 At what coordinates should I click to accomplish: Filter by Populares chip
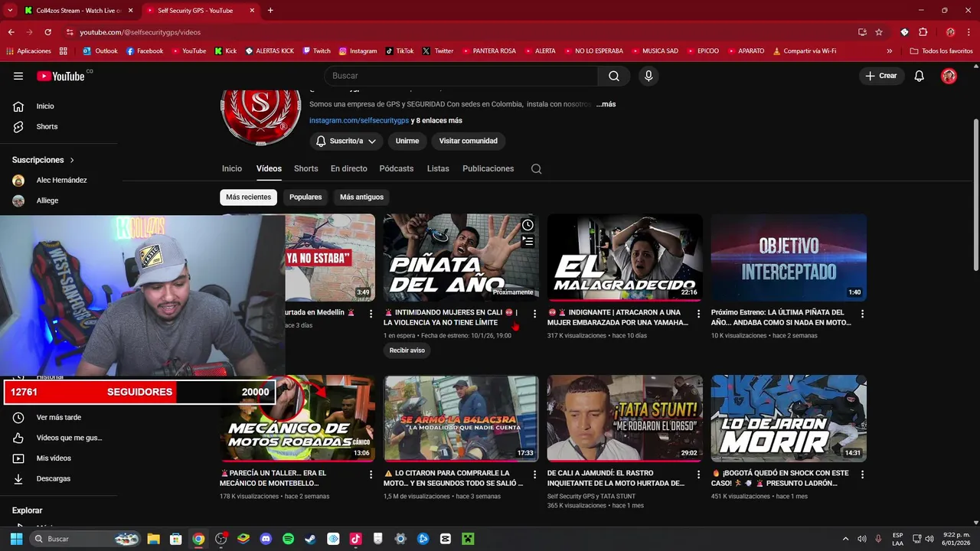[x=305, y=197]
